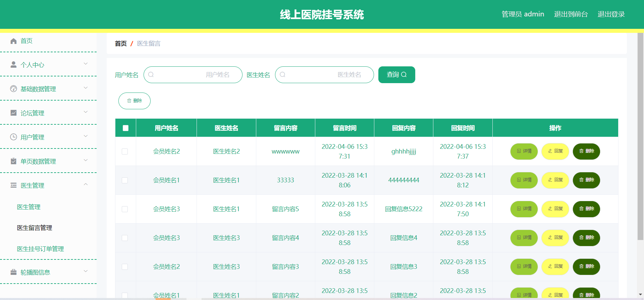Check the row with 留言内容5
The width and height of the screenshot is (644, 300).
[x=125, y=209]
